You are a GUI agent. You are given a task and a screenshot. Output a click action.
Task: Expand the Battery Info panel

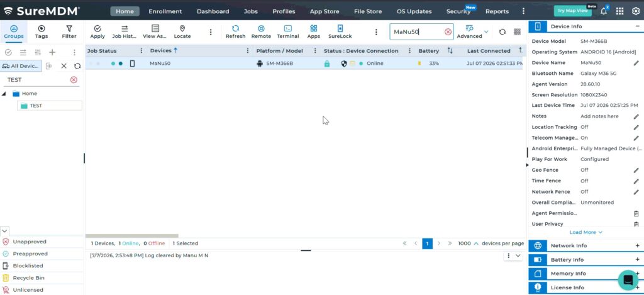(x=638, y=260)
